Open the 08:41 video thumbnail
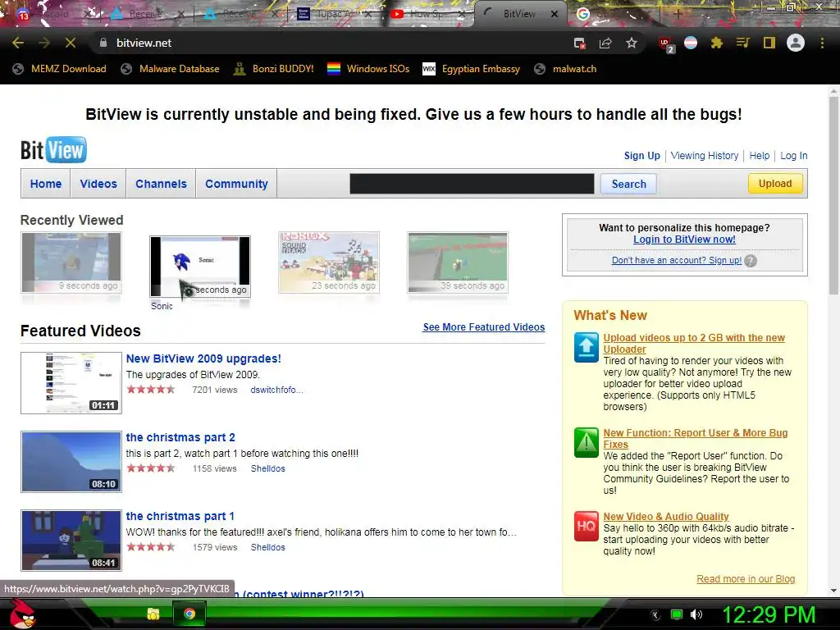The width and height of the screenshot is (840, 630). click(x=71, y=541)
